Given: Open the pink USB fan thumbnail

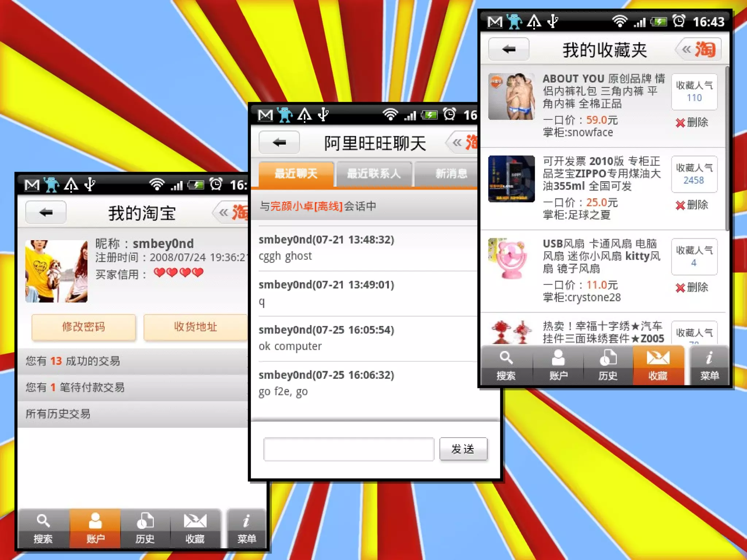Looking at the screenshot, I should [x=512, y=259].
